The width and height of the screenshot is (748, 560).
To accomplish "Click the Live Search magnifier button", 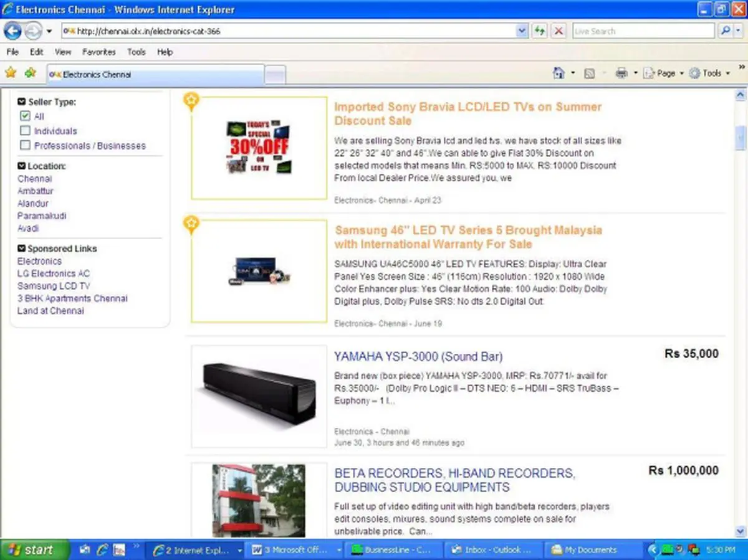I will [x=725, y=31].
